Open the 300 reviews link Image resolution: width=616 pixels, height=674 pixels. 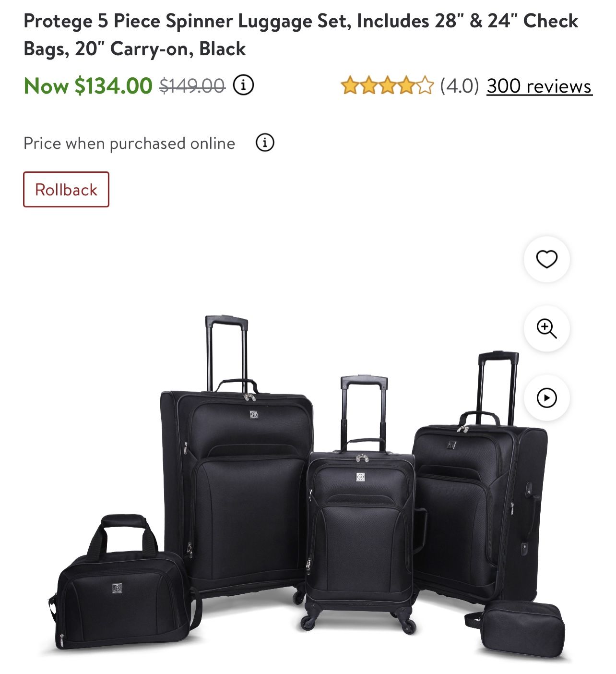coord(539,86)
